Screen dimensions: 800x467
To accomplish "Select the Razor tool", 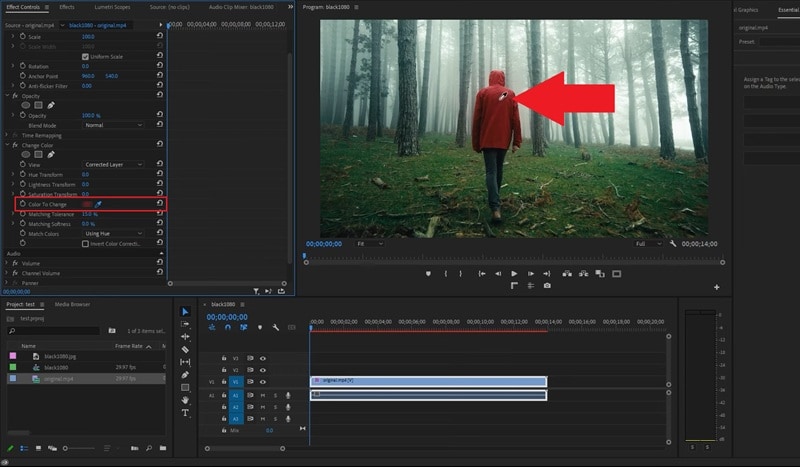I will [185, 350].
